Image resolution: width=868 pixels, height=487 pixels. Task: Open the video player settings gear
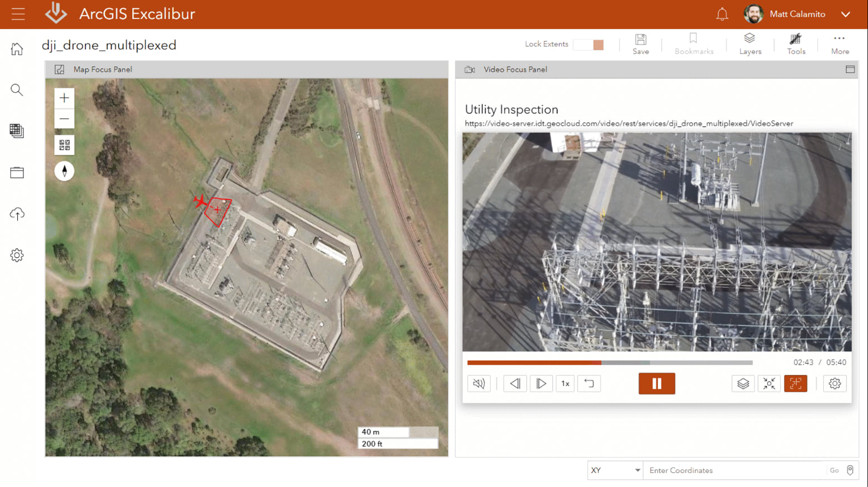point(835,384)
